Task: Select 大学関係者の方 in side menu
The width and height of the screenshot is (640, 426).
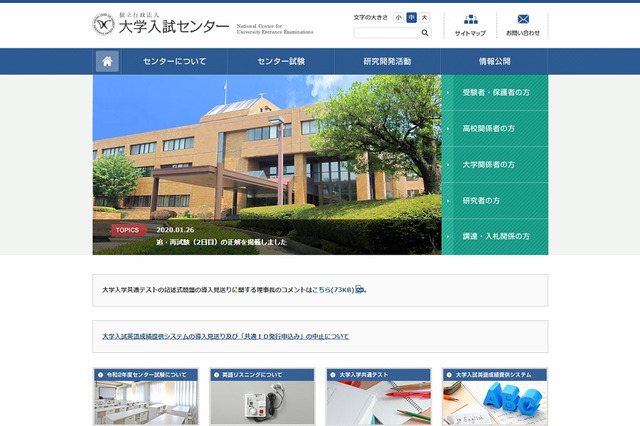Action: [x=495, y=164]
